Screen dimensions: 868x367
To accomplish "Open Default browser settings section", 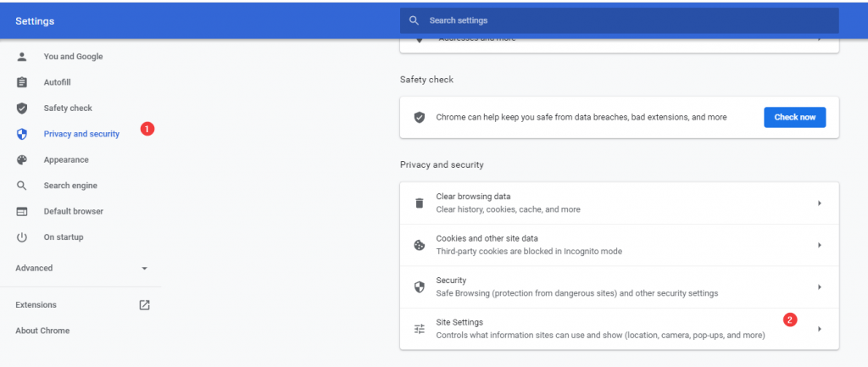I will pyautogui.click(x=74, y=211).
